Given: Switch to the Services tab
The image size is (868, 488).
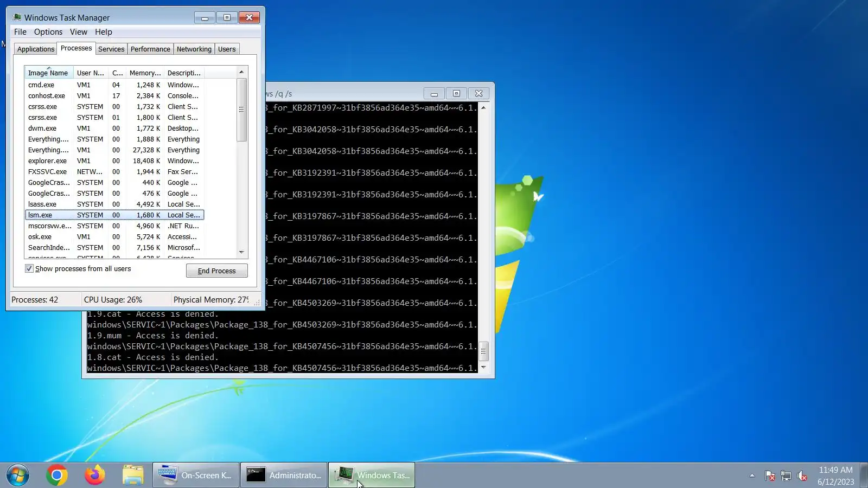Looking at the screenshot, I should (111, 49).
